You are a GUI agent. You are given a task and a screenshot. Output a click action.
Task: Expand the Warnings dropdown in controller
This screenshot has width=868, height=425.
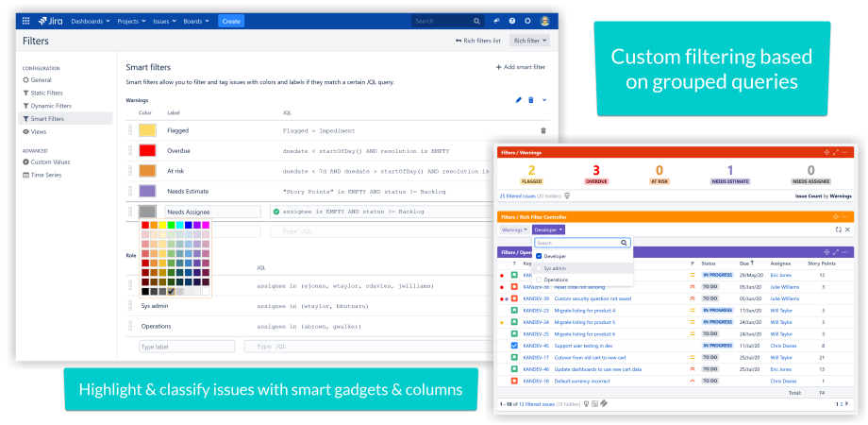[514, 229]
